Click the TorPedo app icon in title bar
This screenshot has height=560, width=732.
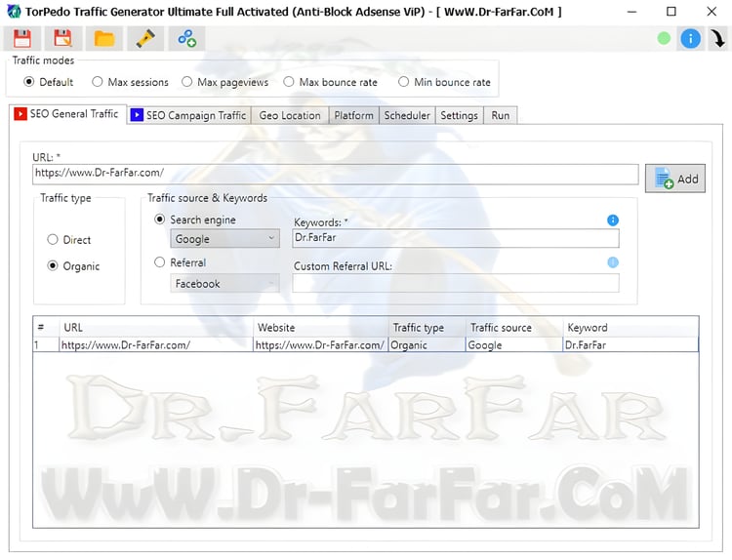[x=14, y=11]
